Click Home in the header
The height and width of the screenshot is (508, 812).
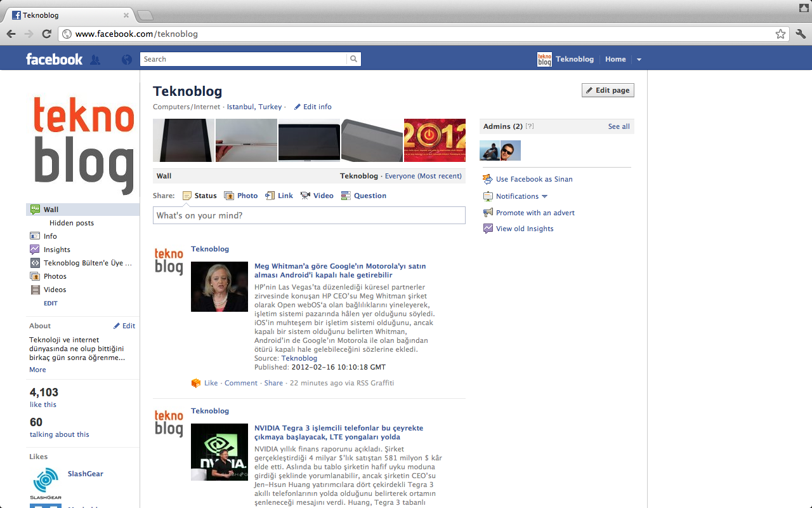coord(615,59)
